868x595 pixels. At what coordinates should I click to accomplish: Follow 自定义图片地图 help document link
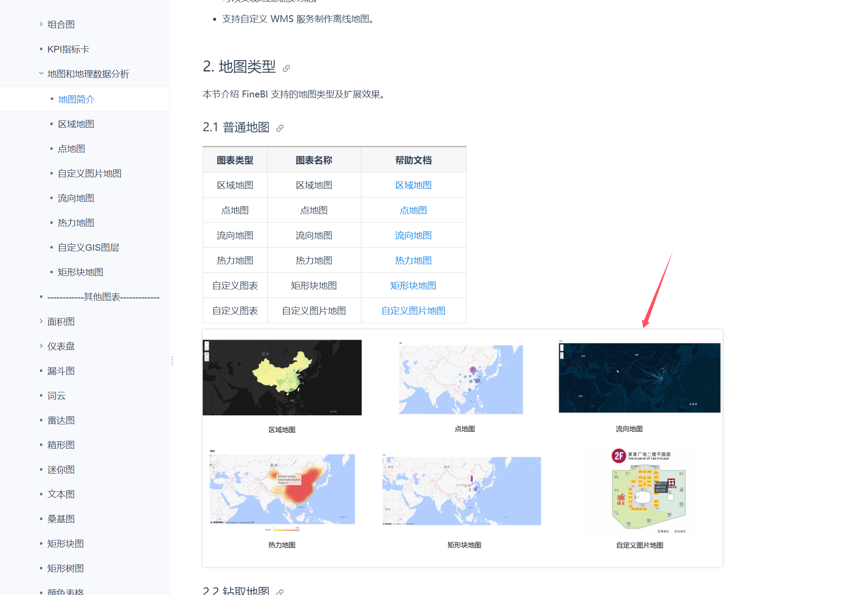tap(413, 310)
